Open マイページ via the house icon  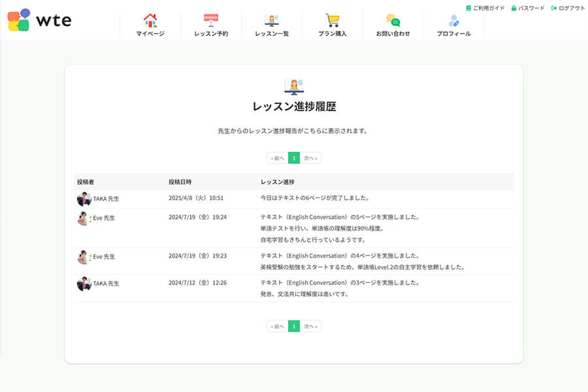click(150, 18)
